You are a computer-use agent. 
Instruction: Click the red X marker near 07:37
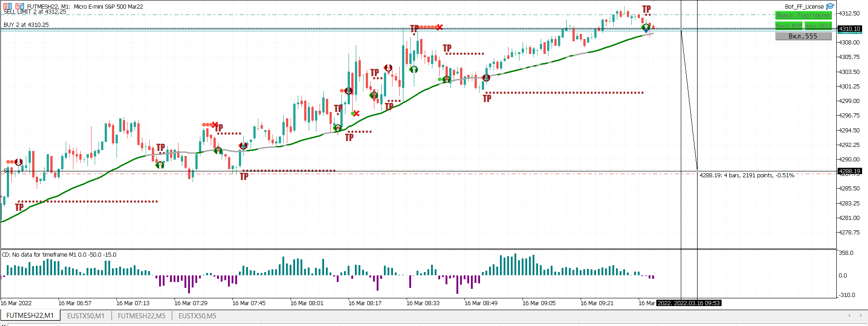pos(215,124)
